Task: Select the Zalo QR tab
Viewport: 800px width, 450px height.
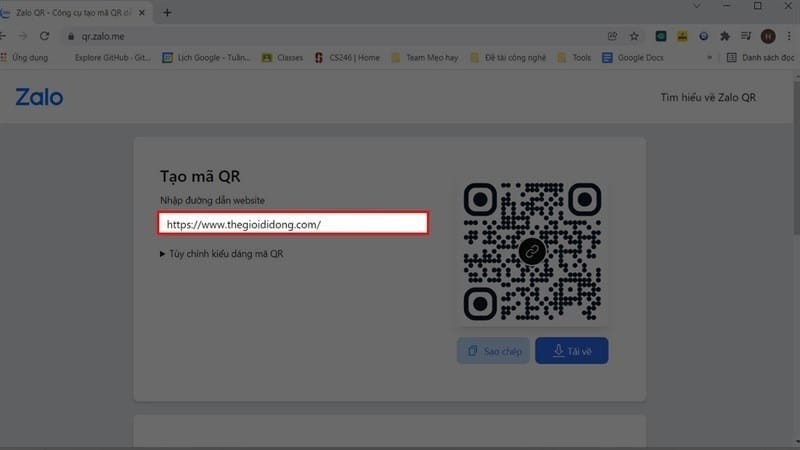Action: [x=76, y=13]
